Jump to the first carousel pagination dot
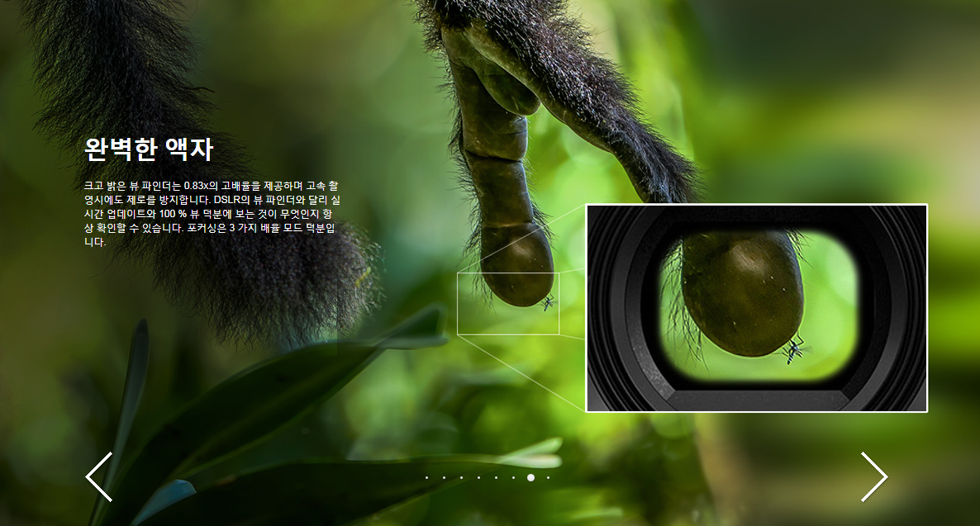This screenshot has height=526, width=980. [x=427, y=478]
